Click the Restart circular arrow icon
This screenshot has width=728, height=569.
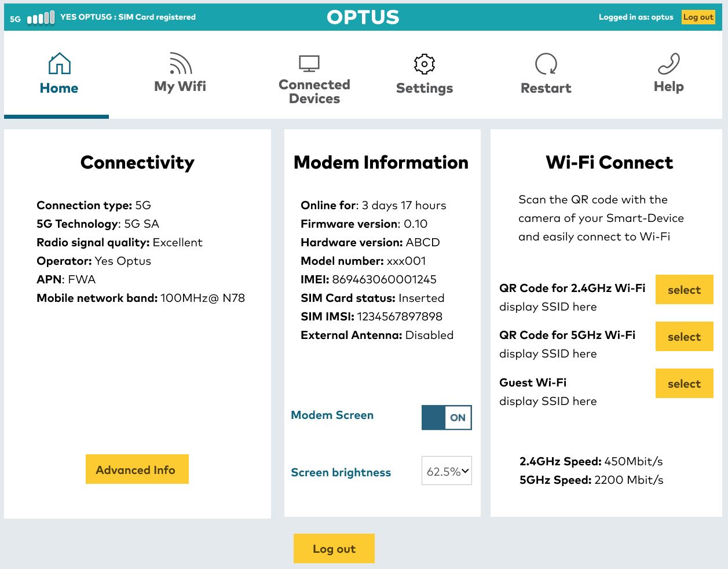[546, 64]
